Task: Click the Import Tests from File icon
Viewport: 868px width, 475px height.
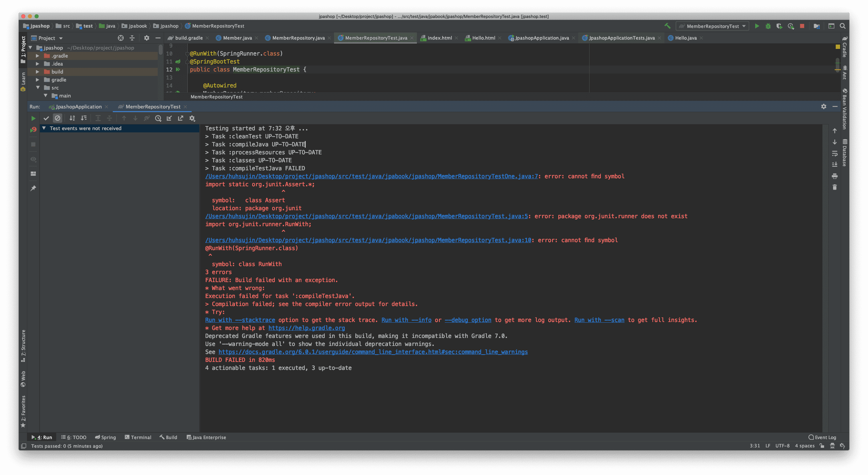Action: click(x=169, y=118)
